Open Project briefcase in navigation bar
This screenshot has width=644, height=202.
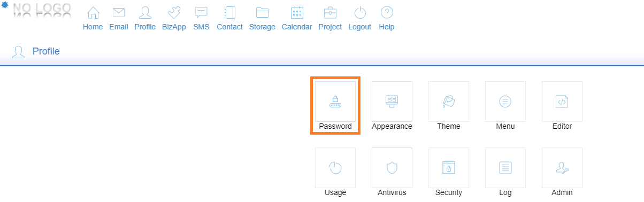pyautogui.click(x=330, y=19)
